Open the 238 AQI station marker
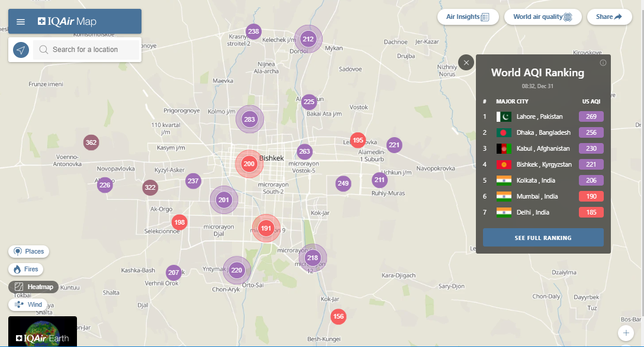The image size is (644, 347). [x=253, y=31]
